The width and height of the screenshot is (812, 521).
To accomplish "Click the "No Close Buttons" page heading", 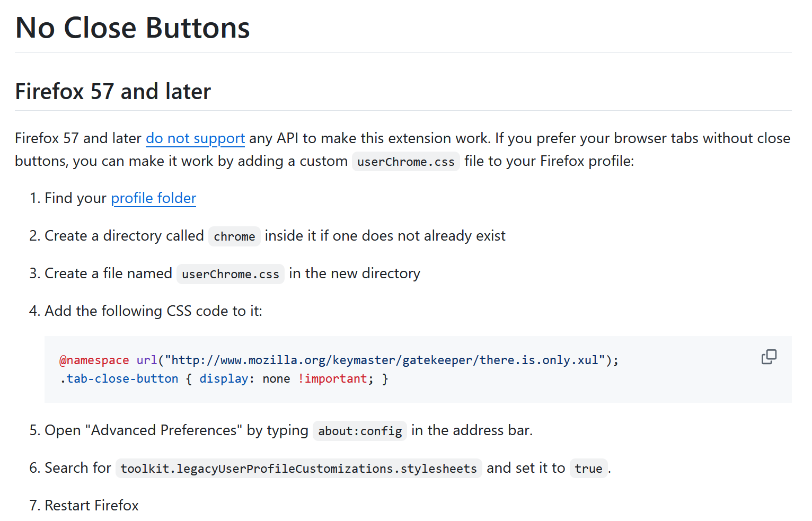I will click(x=133, y=28).
